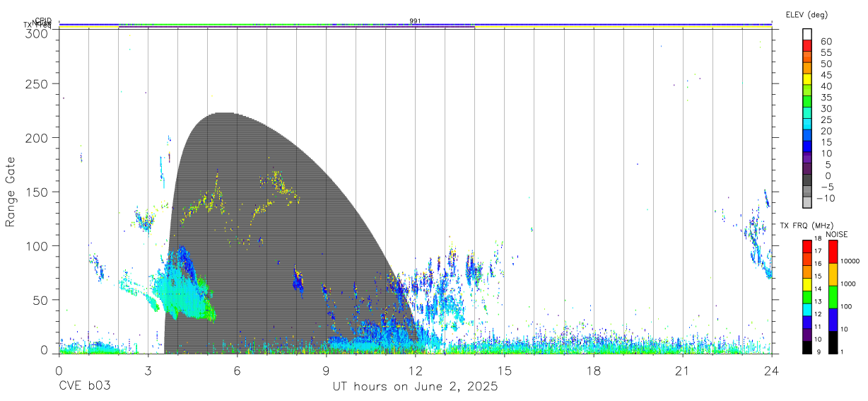Click the light gray ELEV swatch beside -10
Viewport: 868px width, 401px height.
807,203
